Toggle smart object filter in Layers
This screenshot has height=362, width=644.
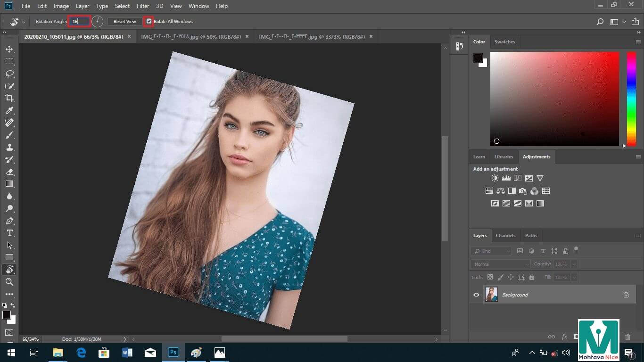[x=565, y=251]
